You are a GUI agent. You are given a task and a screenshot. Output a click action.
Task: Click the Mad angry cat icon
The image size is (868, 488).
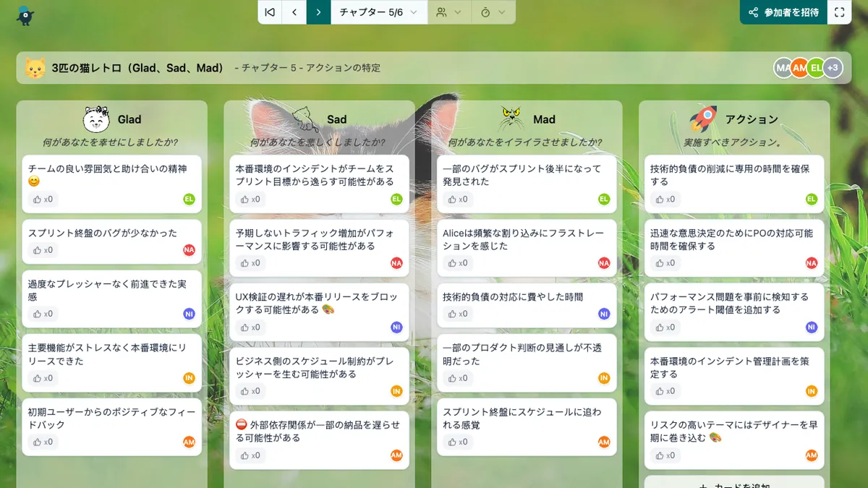point(511,119)
